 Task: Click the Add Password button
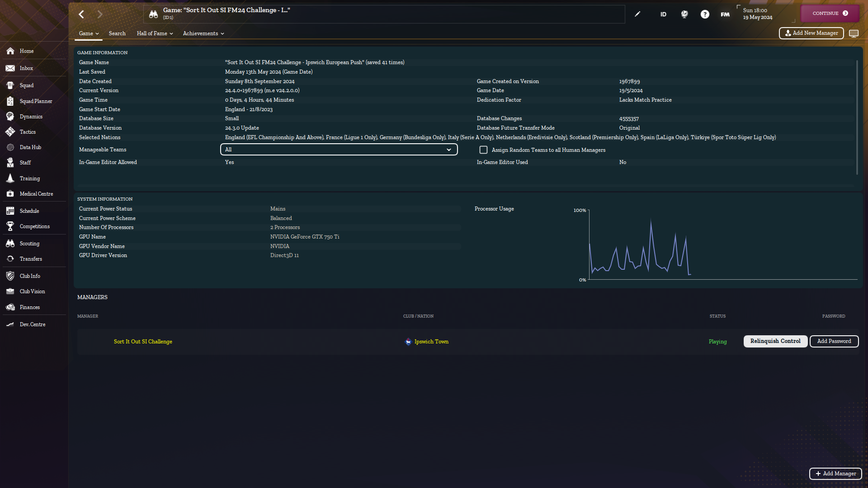tap(834, 341)
